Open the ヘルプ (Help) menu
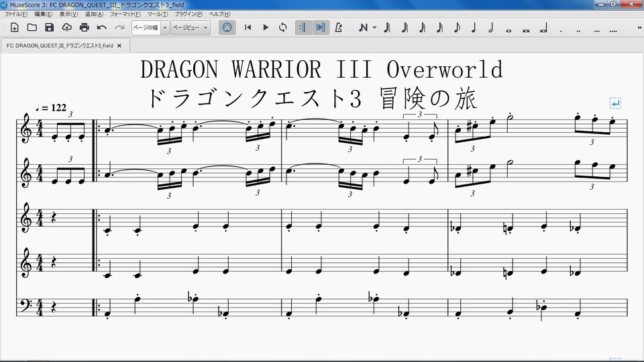 pyautogui.click(x=220, y=14)
